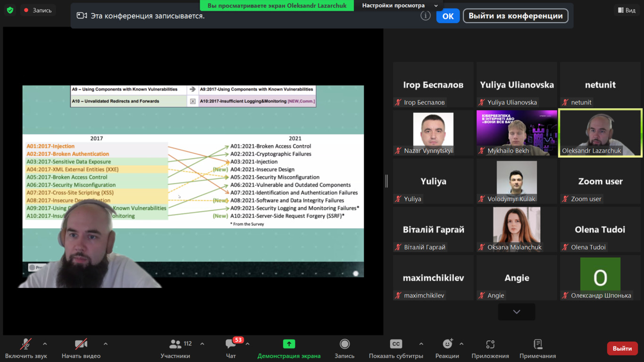Screen dimensions: 644x362
Task: Click A03:2021-Injection text on shared slide
Action: [x=254, y=162]
